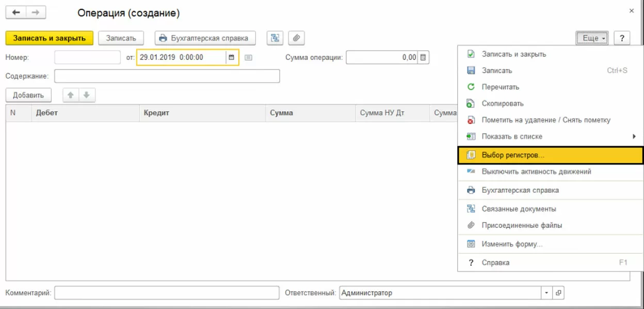Viewport: 644px width, 309px height.
Task: Click the Дебет column header
Action: [85, 113]
